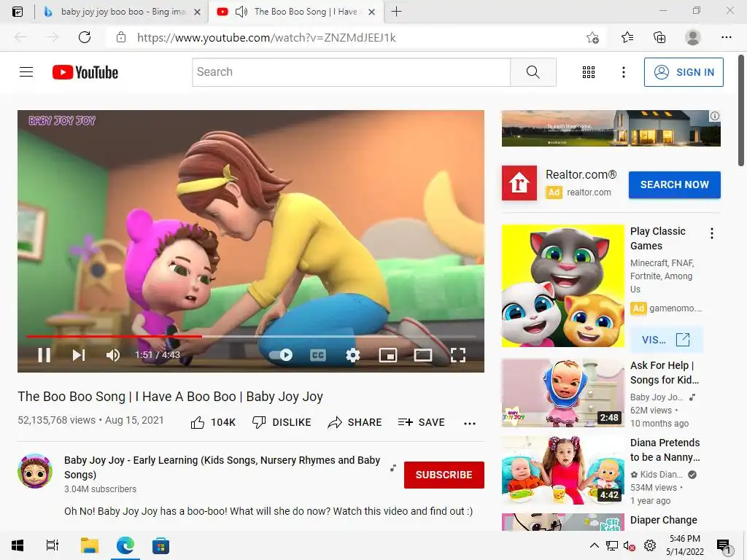
Task: Open Edge Settings and more menu
Action: coord(726,37)
